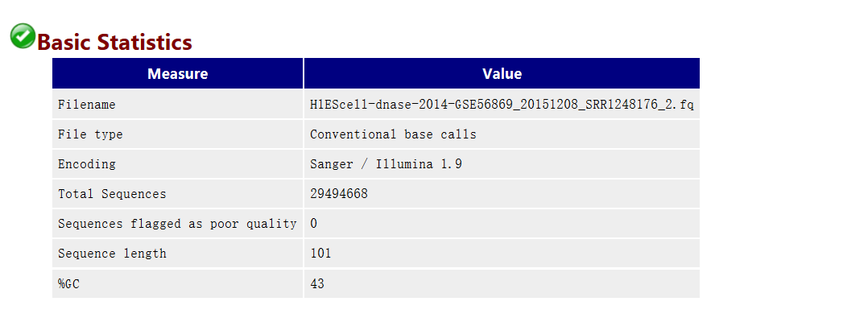Click the word Statistics in the heading
The height and width of the screenshot is (322, 868).
coord(146,42)
